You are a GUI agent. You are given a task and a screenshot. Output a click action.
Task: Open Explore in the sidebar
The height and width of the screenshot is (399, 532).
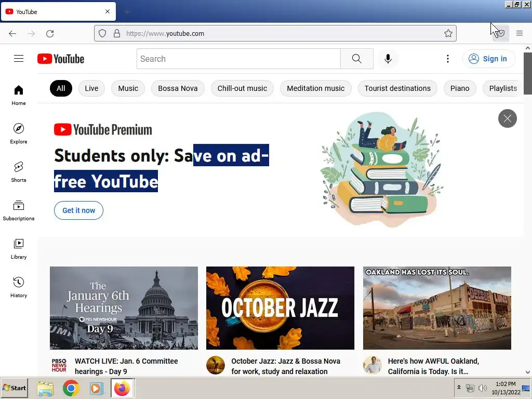click(19, 134)
